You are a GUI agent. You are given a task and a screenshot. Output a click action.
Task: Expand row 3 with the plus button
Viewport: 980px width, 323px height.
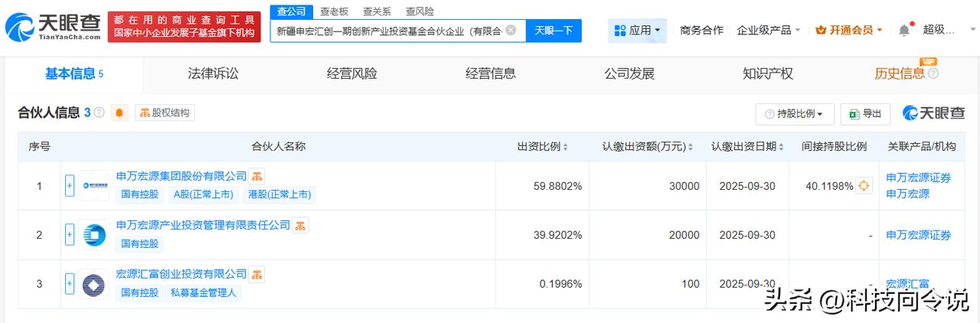(70, 284)
